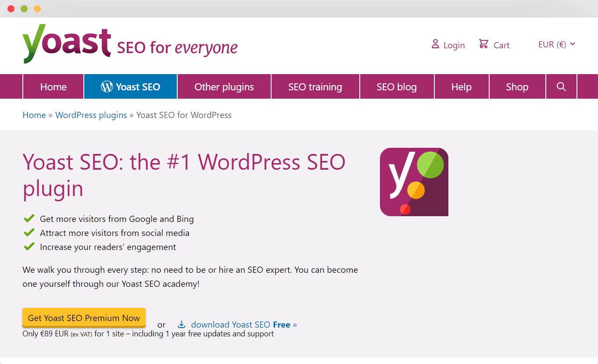This screenshot has width=598, height=364.
Task: Click the Cart link text
Action: 501,45
